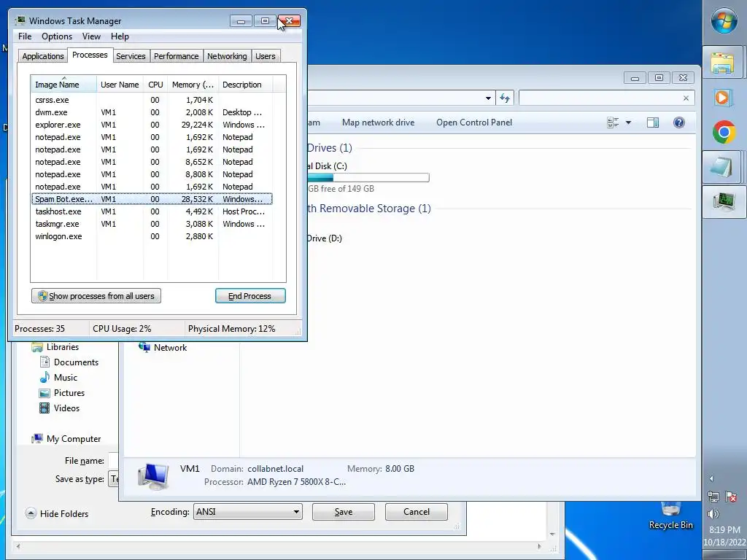Viewport: 747px width, 560px height.
Task: Click the refresh icon in Explorer's address bar
Action: (505, 98)
